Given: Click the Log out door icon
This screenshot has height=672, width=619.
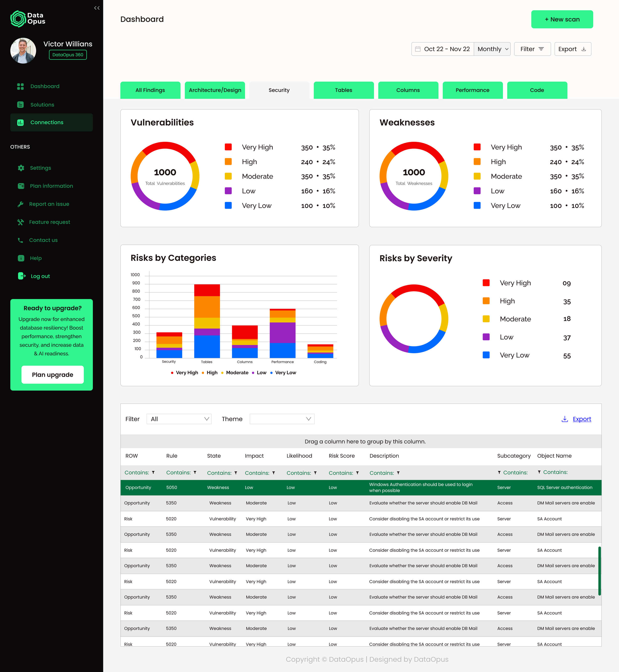Looking at the screenshot, I should click(22, 276).
